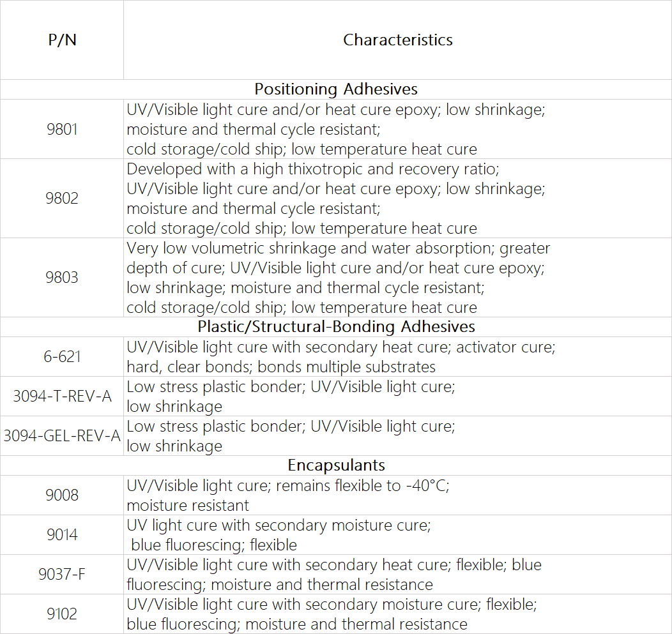The image size is (672, 634).
Task: Click the 6-621 part number cell
Action: click(62, 356)
